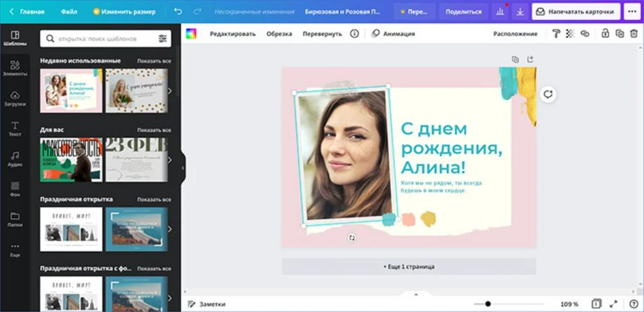Download the design with arrow icon
The image size is (644, 312).
point(520,12)
